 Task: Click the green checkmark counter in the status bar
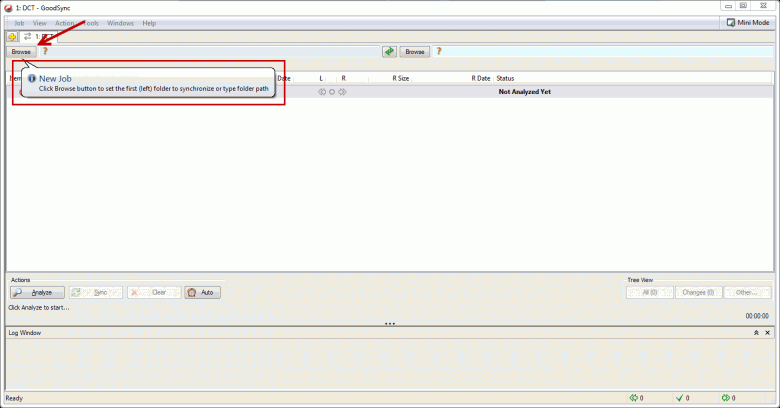[x=682, y=398]
